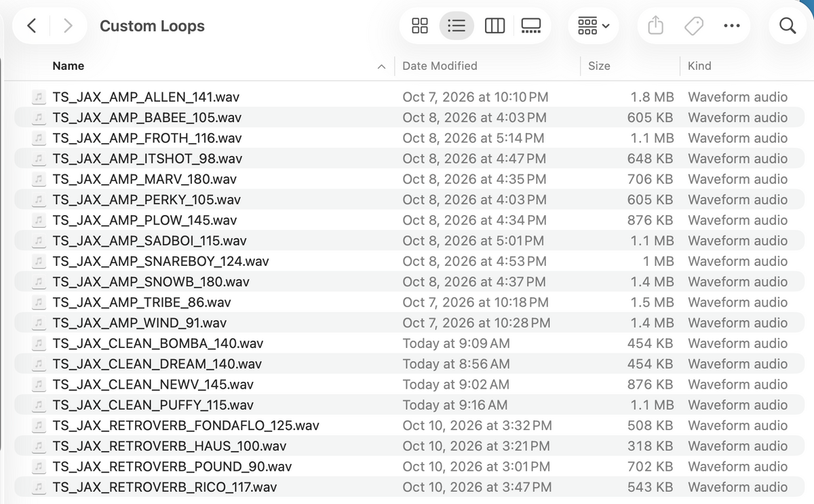Select file name TS_JAX_CLEAN_NEWV_145.wav
The height and width of the screenshot is (504, 814).
[x=153, y=384]
